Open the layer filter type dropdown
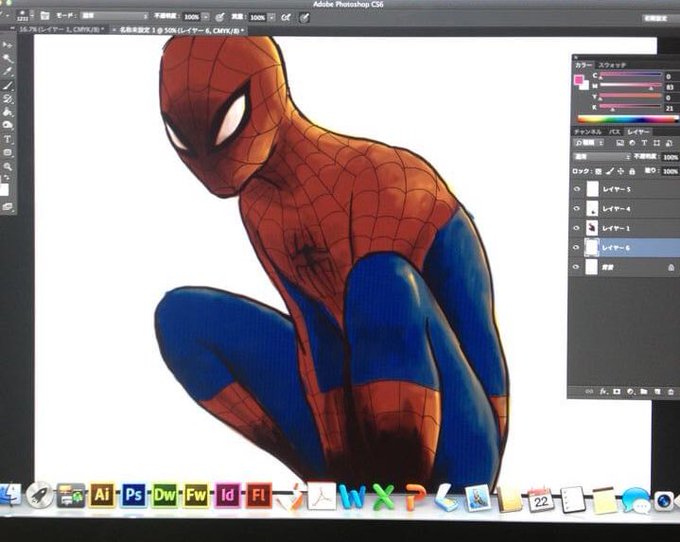Image resolution: width=680 pixels, height=542 pixels. point(589,143)
